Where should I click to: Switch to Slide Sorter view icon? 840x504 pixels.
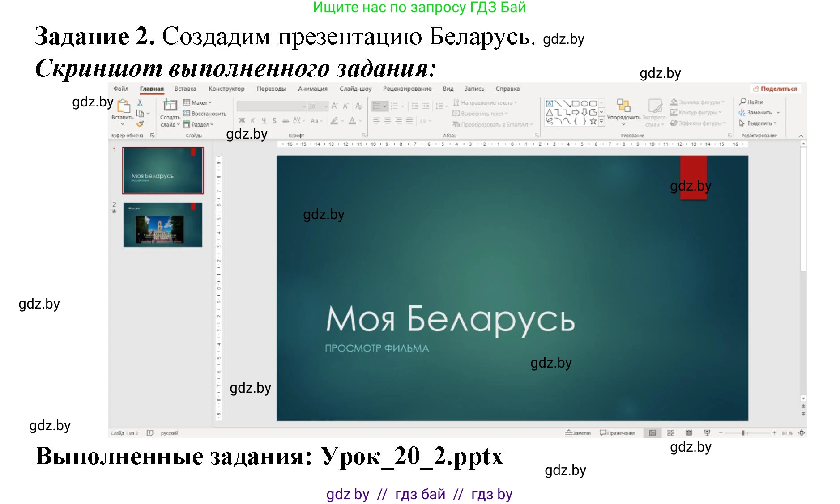point(671,432)
